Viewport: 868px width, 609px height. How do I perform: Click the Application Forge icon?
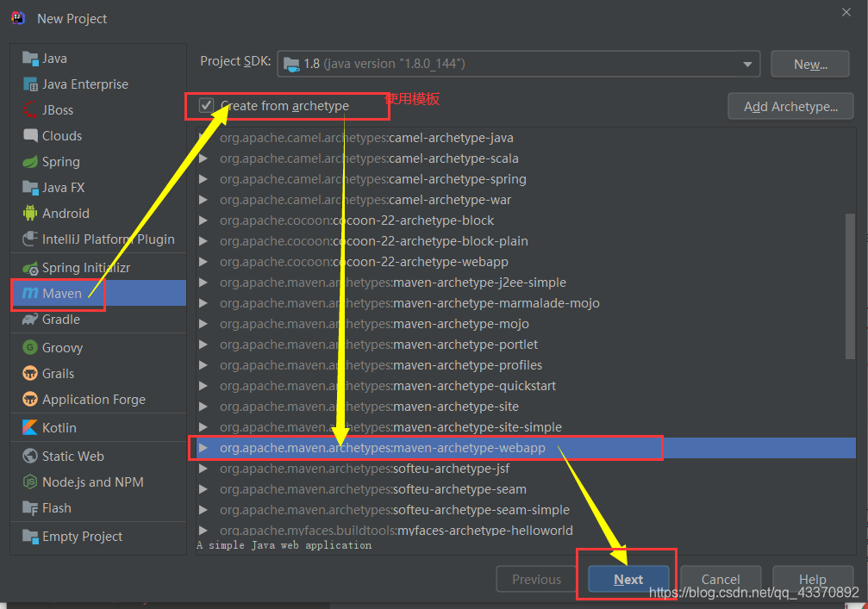(30, 399)
